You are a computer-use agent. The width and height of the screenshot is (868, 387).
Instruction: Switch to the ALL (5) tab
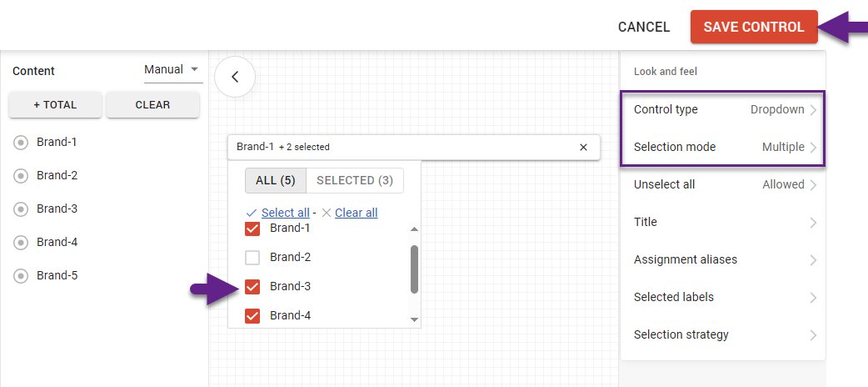point(276,180)
